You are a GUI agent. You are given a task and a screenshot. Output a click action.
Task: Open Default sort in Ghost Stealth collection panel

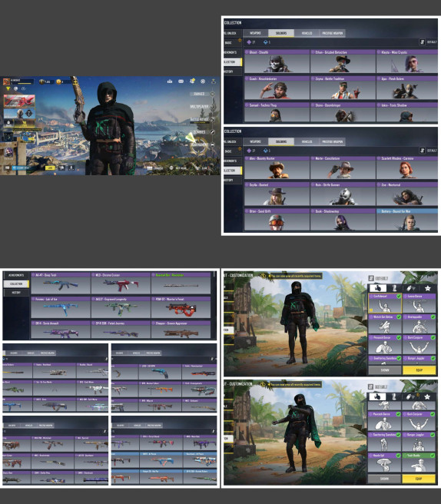tap(428, 42)
